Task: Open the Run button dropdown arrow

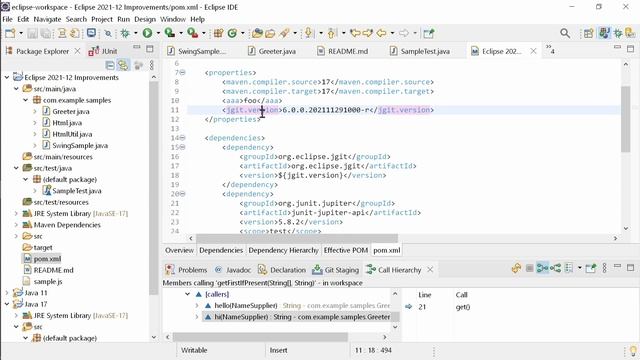Action: pyautogui.click(x=158, y=33)
